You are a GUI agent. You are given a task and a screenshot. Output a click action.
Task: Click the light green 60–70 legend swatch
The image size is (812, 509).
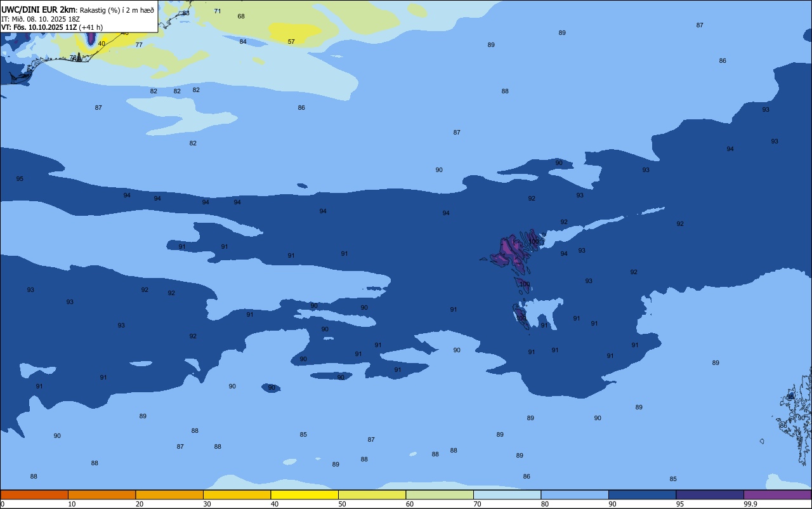440,494
